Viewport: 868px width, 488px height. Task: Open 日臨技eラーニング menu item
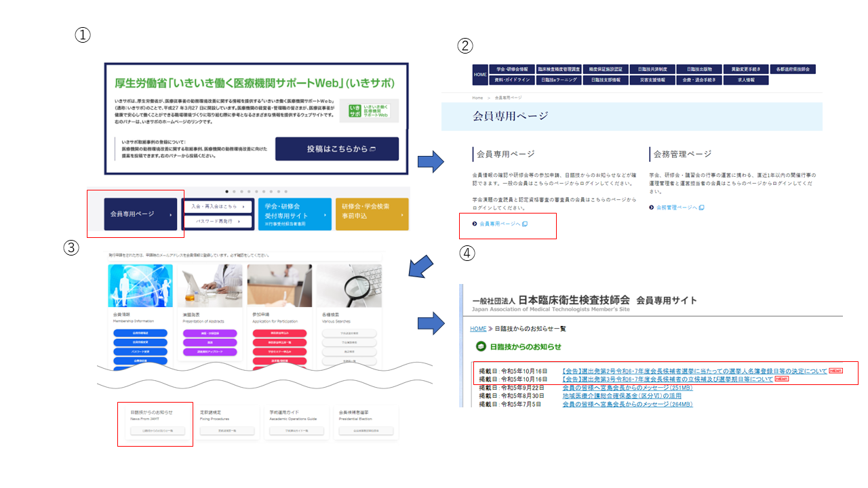(x=558, y=80)
